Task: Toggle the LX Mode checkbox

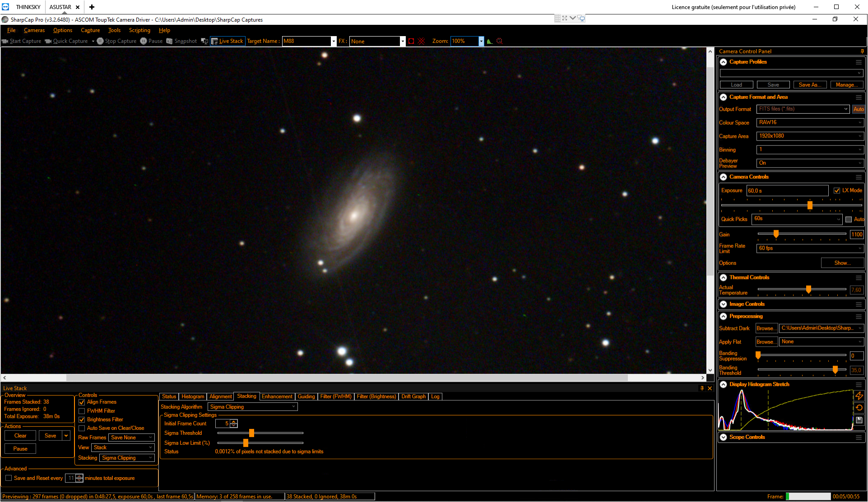Action: coord(837,191)
